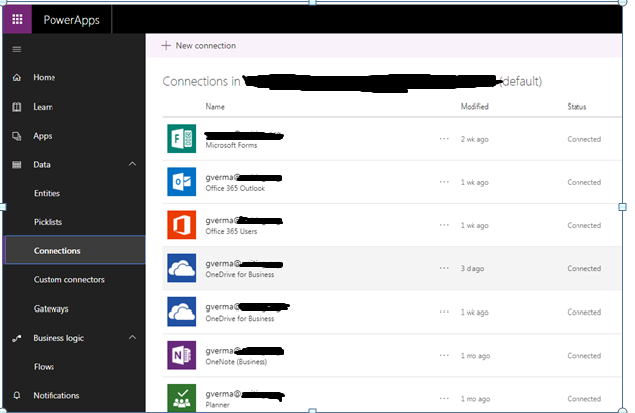
Task: Open Notifications in sidebar
Action: (x=56, y=396)
